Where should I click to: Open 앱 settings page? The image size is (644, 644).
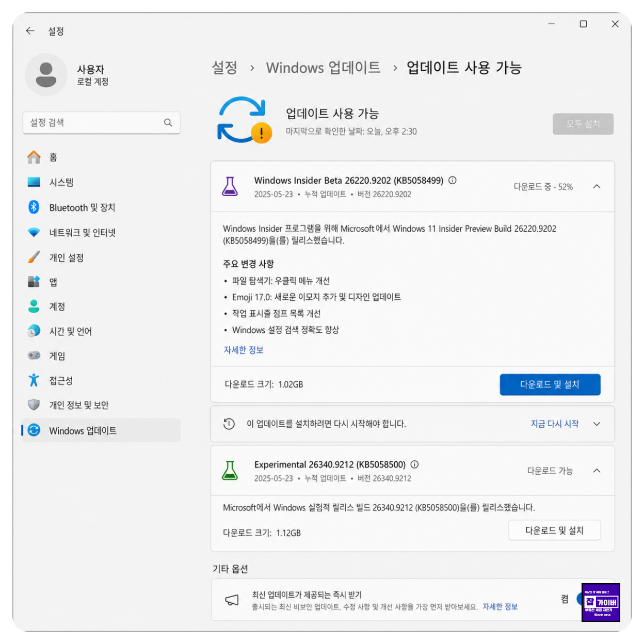[102, 282]
